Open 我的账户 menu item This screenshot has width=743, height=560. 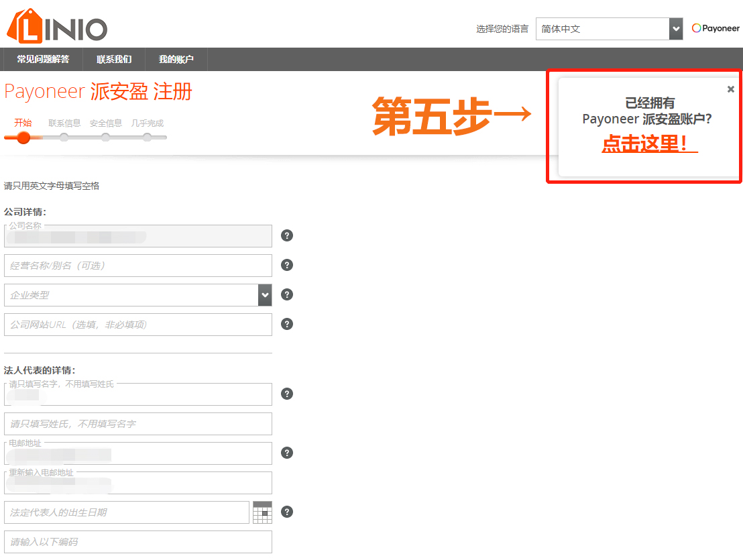tap(176, 59)
